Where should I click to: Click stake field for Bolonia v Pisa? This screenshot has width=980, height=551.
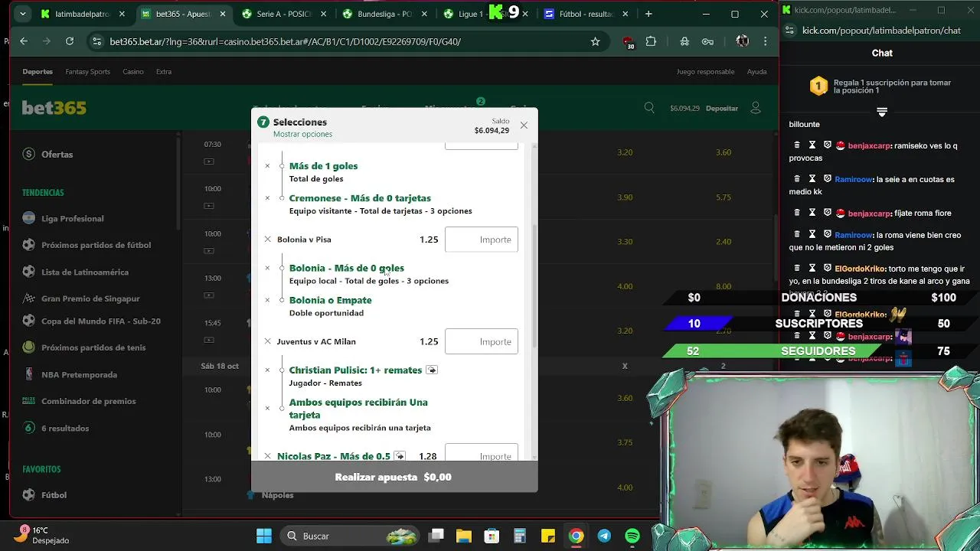coord(481,240)
